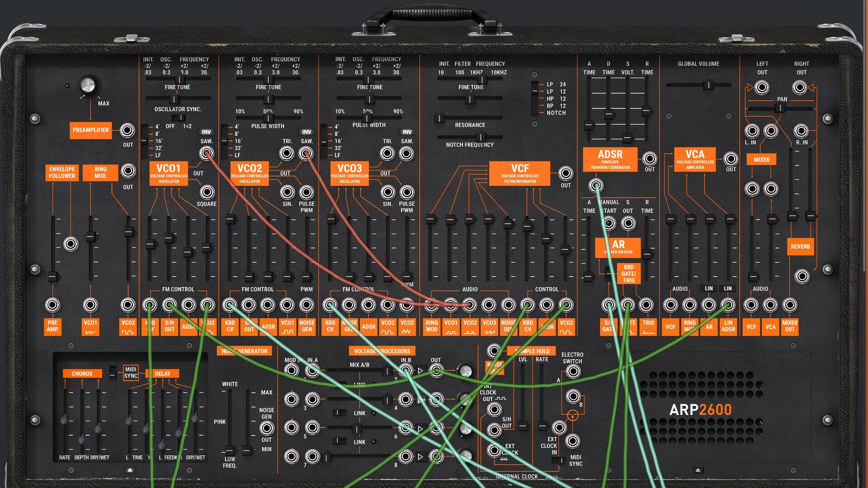Click the PREAMPLIFIER OUT jack

pyautogui.click(x=127, y=131)
